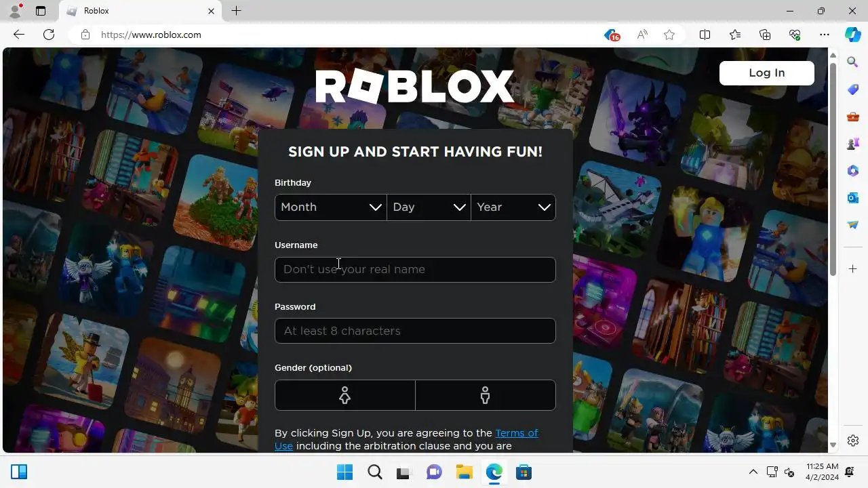The width and height of the screenshot is (868, 488).
Task: Open sidebar Tools briefcase icon
Action: (853, 117)
